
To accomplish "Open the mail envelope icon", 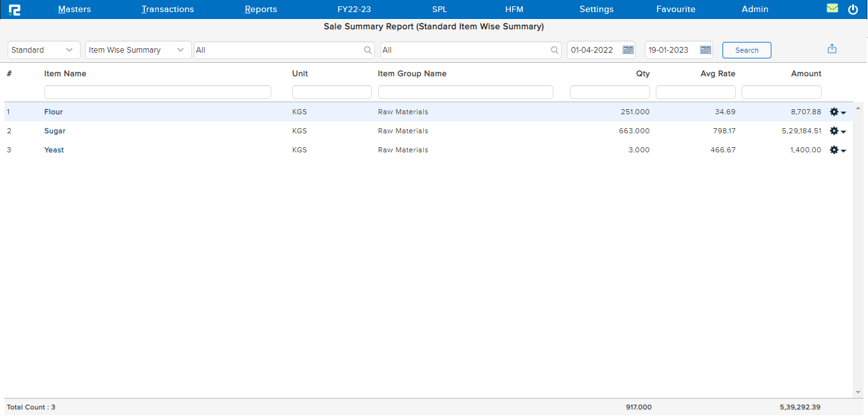I will tap(832, 9).
